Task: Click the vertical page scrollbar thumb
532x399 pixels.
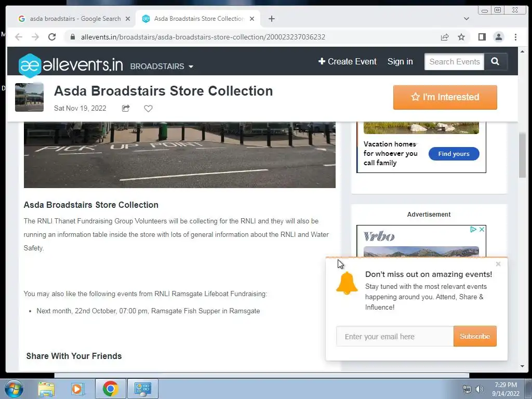Action: click(522, 155)
